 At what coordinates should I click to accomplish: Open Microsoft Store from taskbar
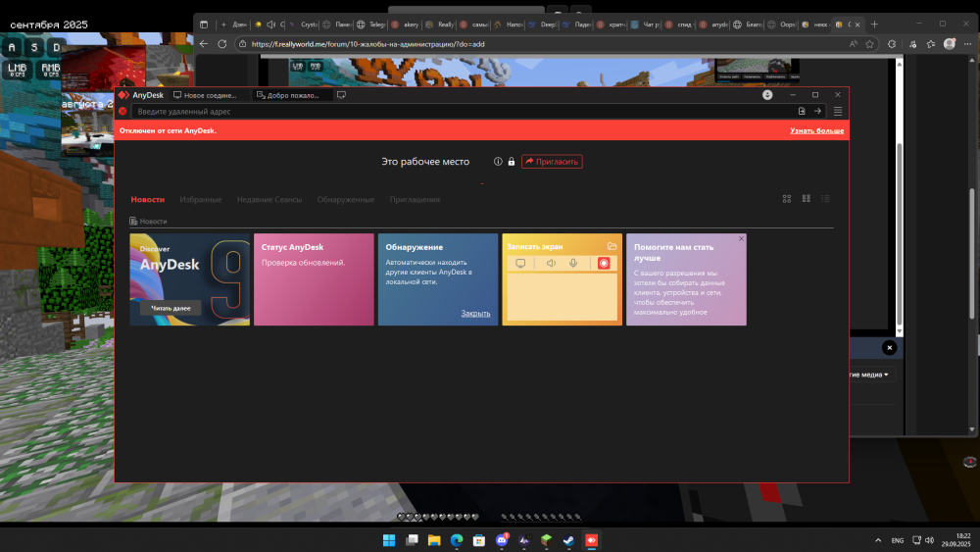pyautogui.click(x=479, y=540)
